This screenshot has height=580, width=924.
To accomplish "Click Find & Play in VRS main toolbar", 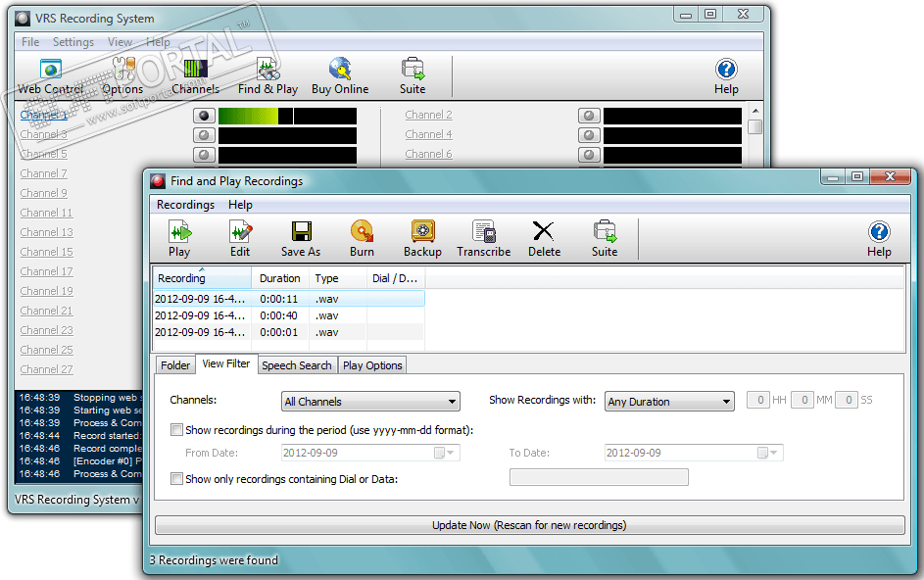I will tap(268, 76).
